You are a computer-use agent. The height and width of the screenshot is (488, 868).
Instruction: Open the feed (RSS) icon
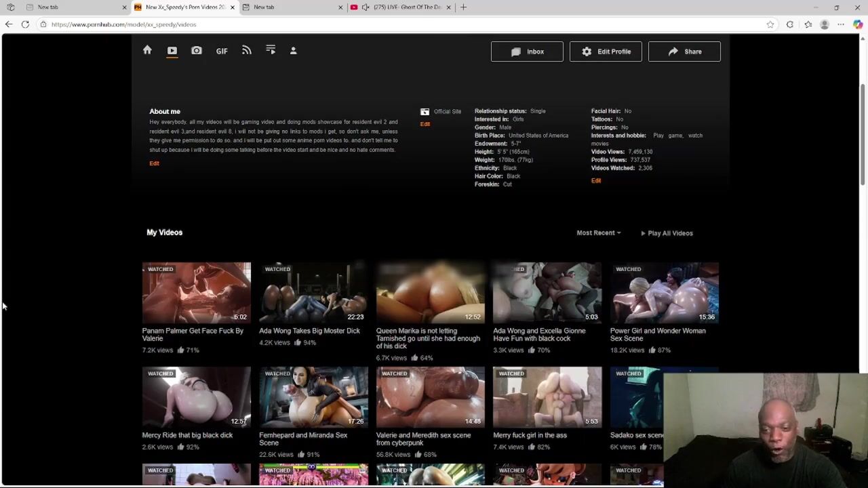pos(247,51)
